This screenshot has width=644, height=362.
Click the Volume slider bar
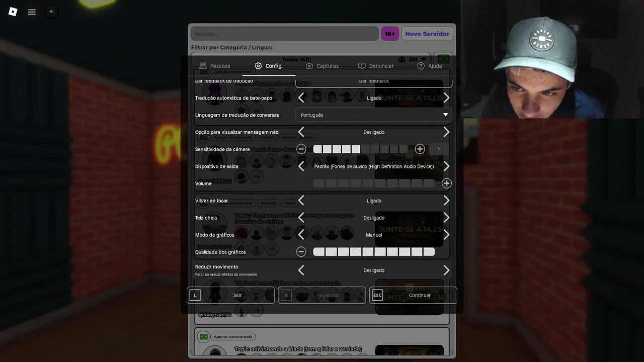point(374,184)
